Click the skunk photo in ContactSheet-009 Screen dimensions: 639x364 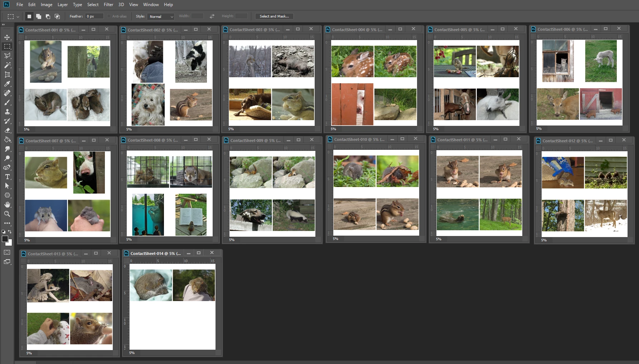[294, 215]
